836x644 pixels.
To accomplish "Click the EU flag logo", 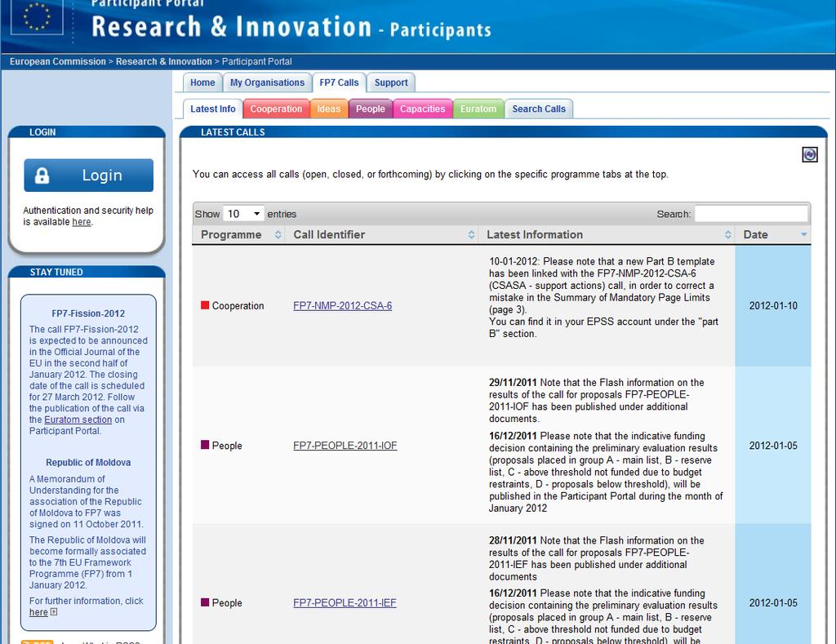I will (x=37, y=16).
